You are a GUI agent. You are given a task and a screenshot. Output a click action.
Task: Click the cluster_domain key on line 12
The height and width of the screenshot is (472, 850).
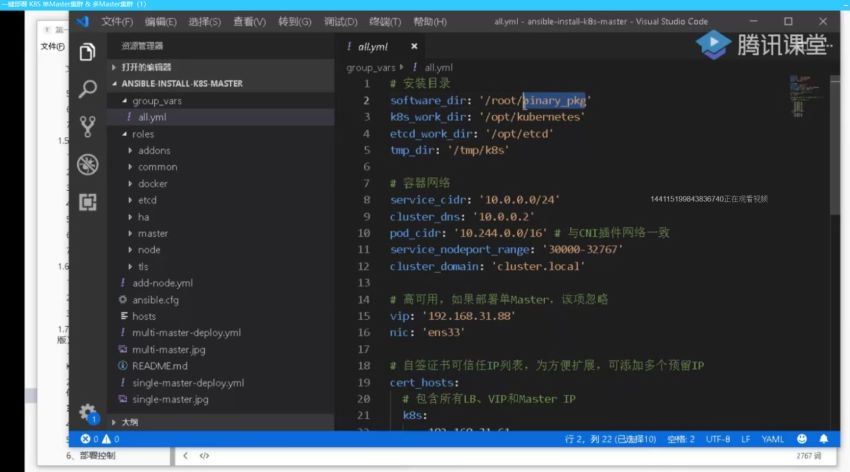tap(436, 267)
